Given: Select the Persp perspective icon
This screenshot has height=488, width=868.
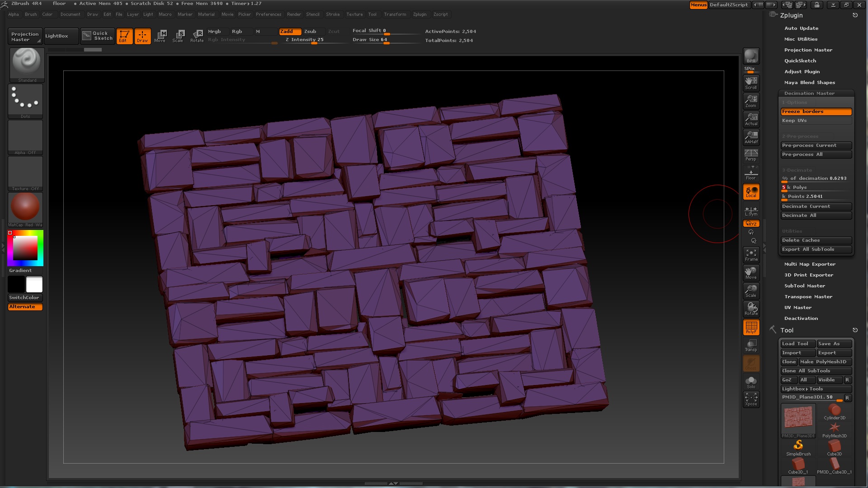Looking at the screenshot, I should 751,155.
